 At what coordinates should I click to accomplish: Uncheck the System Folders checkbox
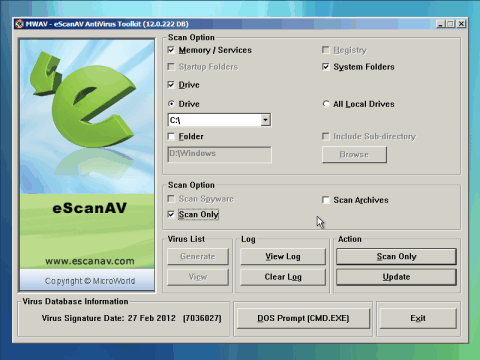(x=326, y=67)
